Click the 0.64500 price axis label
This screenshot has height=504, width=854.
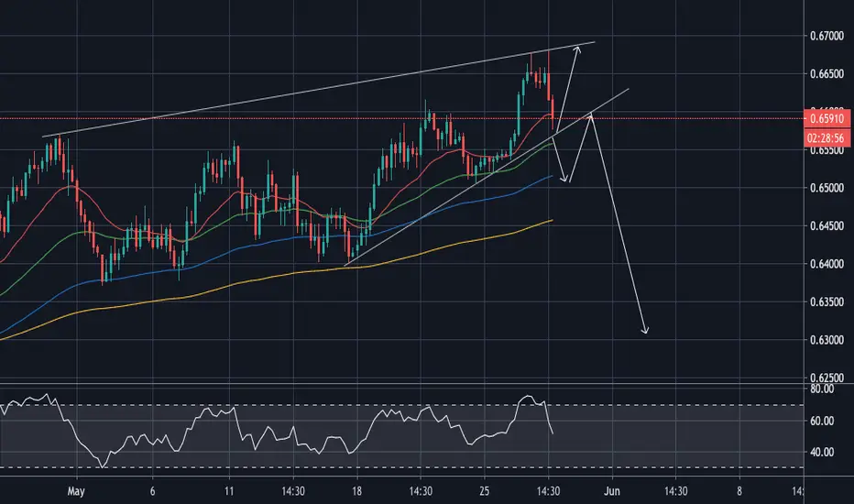coord(827,225)
